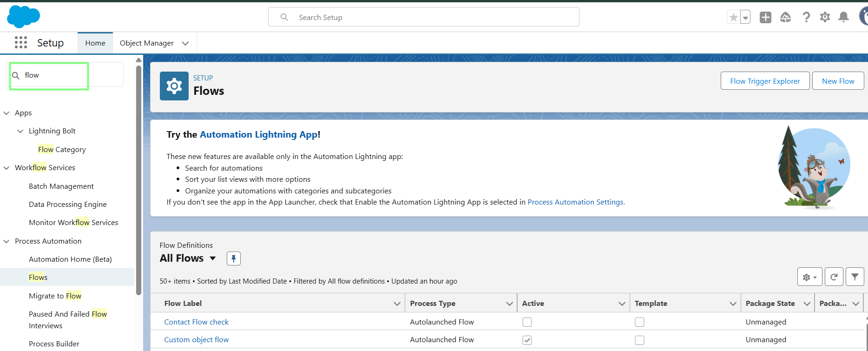
Task: Click the quick find magnifier icon
Action: (16, 75)
